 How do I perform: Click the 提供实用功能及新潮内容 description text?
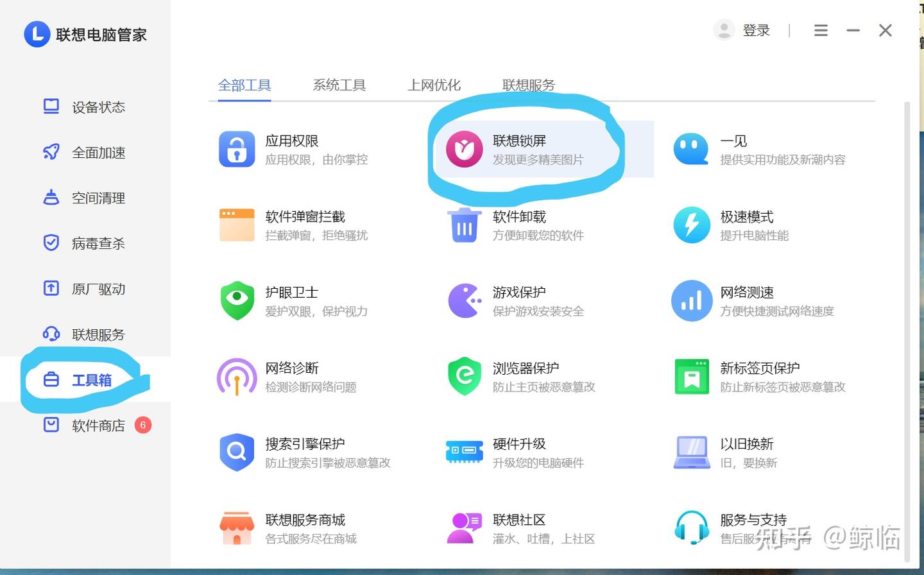[x=783, y=159]
